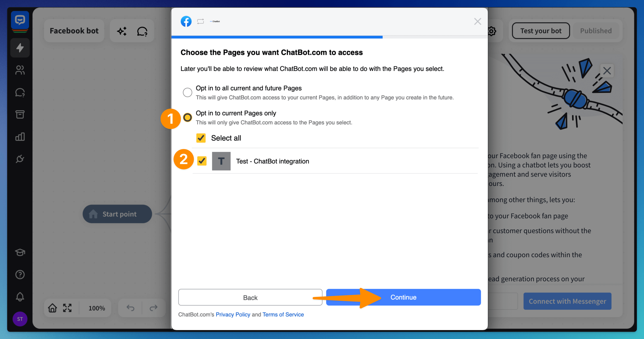644x339 pixels.
Task: Click the 'Test your bot' button
Action: (541, 31)
